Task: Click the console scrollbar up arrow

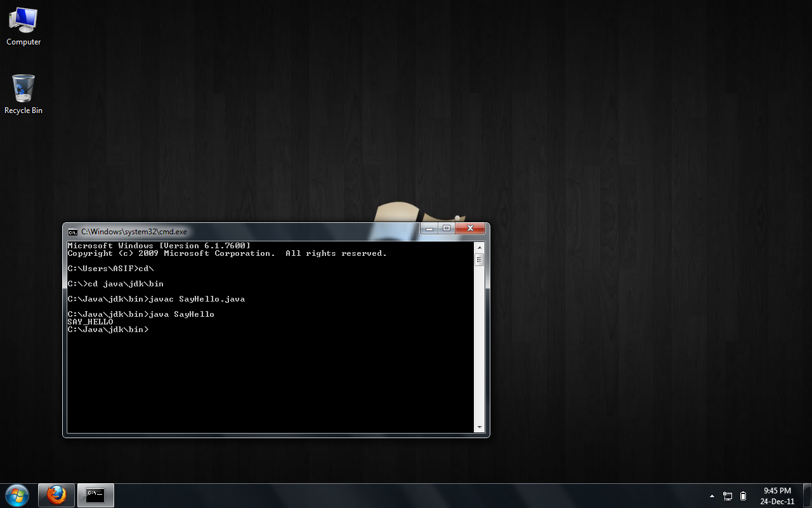Action: coord(480,247)
